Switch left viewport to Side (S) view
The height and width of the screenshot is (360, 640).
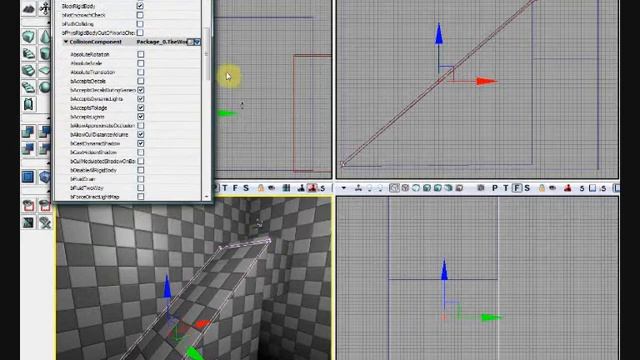pos(246,188)
